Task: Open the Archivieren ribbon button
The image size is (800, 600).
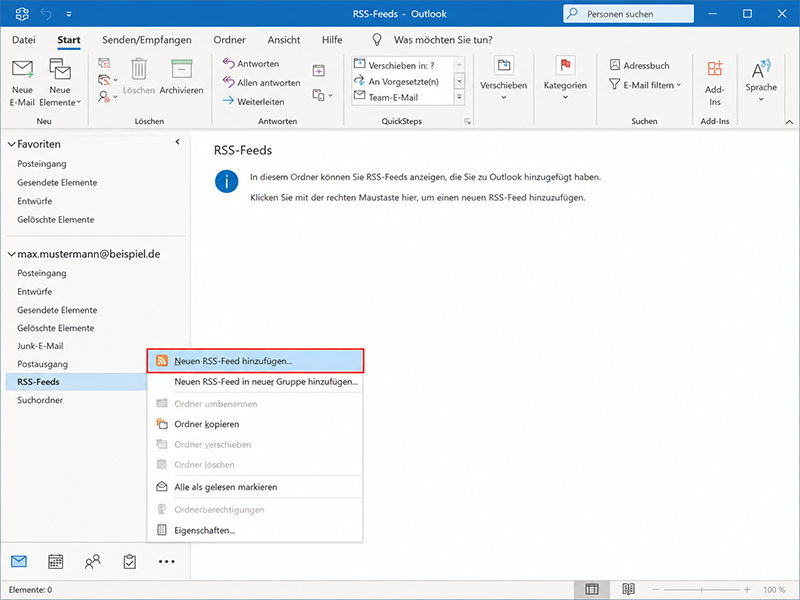Action: pos(181,77)
